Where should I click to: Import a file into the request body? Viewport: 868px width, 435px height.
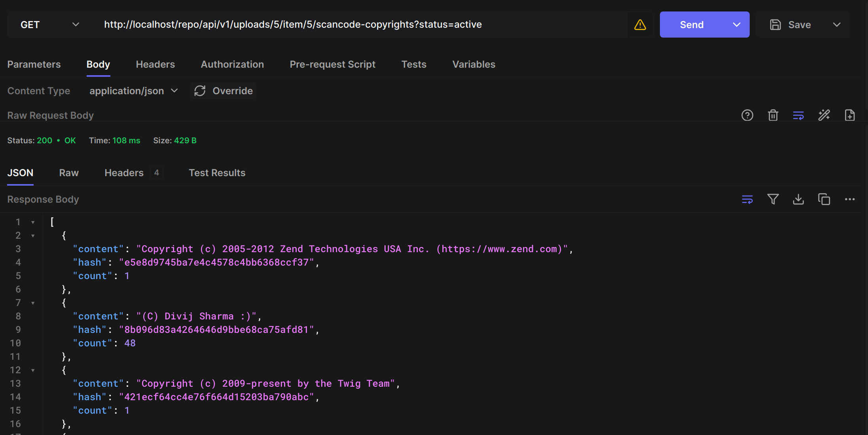pos(850,115)
